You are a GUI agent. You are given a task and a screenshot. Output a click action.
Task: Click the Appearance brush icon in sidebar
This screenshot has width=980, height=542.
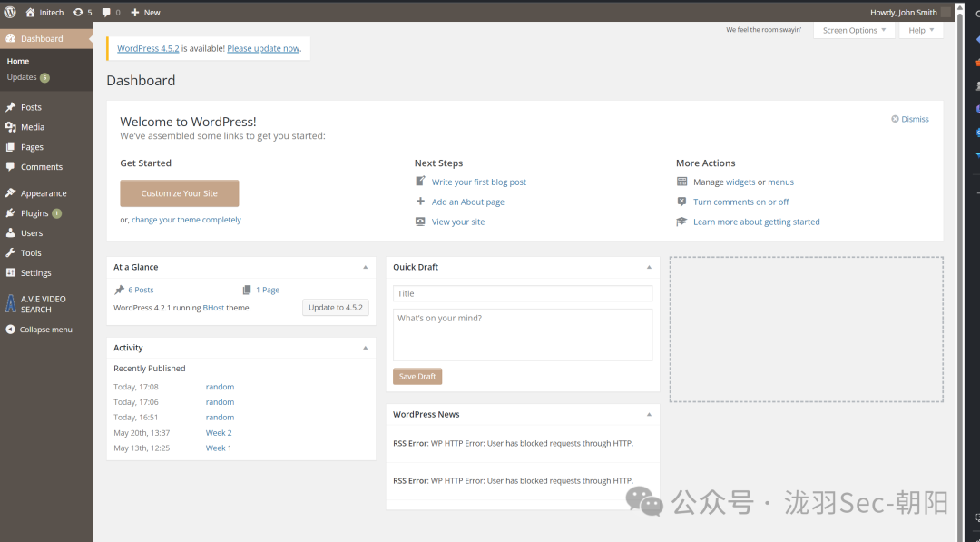(11, 193)
